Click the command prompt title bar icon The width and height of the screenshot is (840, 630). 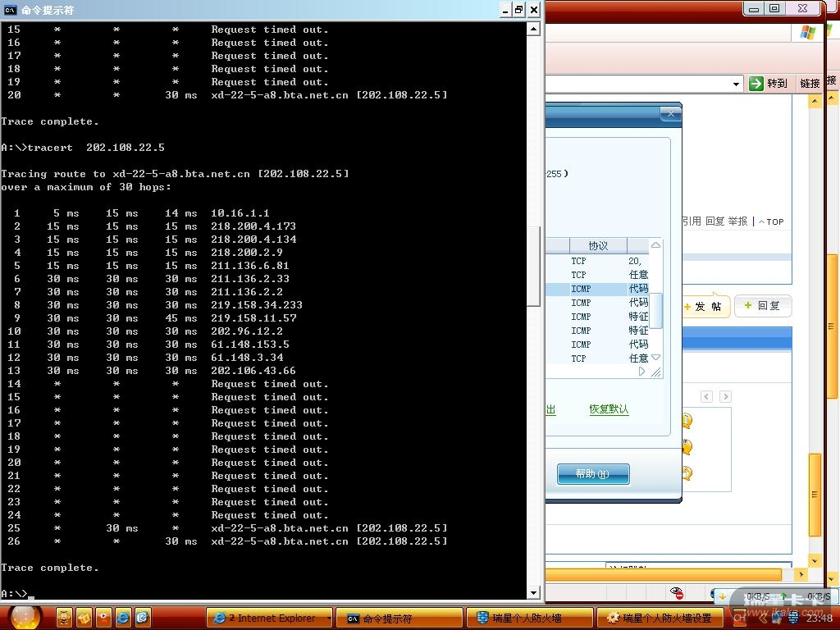pyautogui.click(x=10, y=10)
